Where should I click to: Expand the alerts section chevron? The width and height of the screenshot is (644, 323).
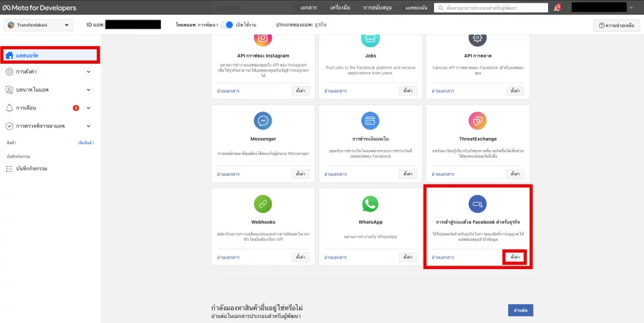pyautogui.click(x=88, y=108)
